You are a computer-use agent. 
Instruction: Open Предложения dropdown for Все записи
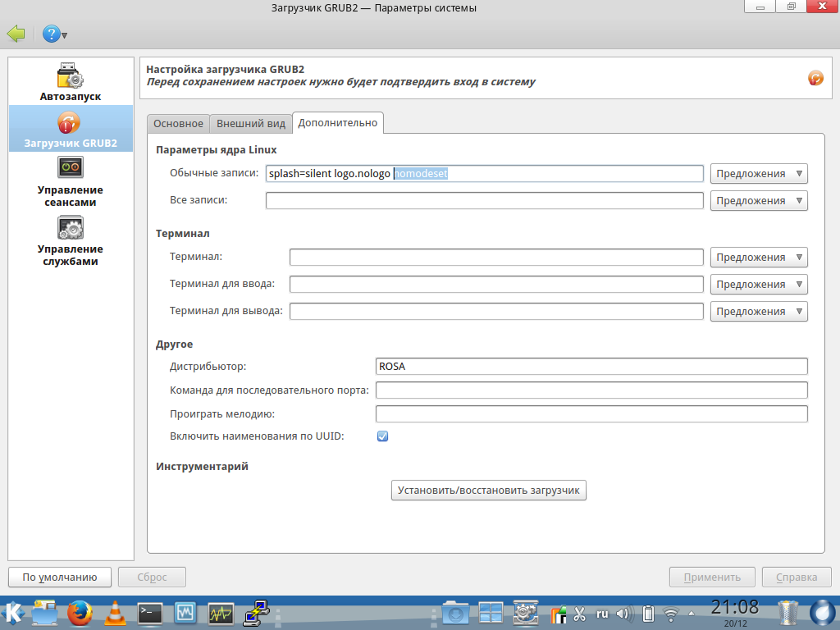tap(759, 200)
